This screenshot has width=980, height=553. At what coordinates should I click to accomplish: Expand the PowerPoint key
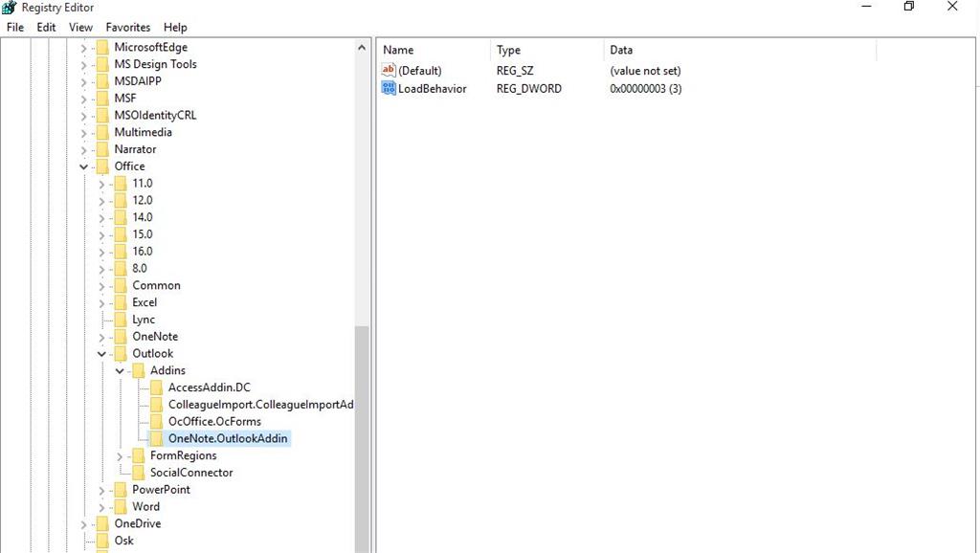(101, 491)
